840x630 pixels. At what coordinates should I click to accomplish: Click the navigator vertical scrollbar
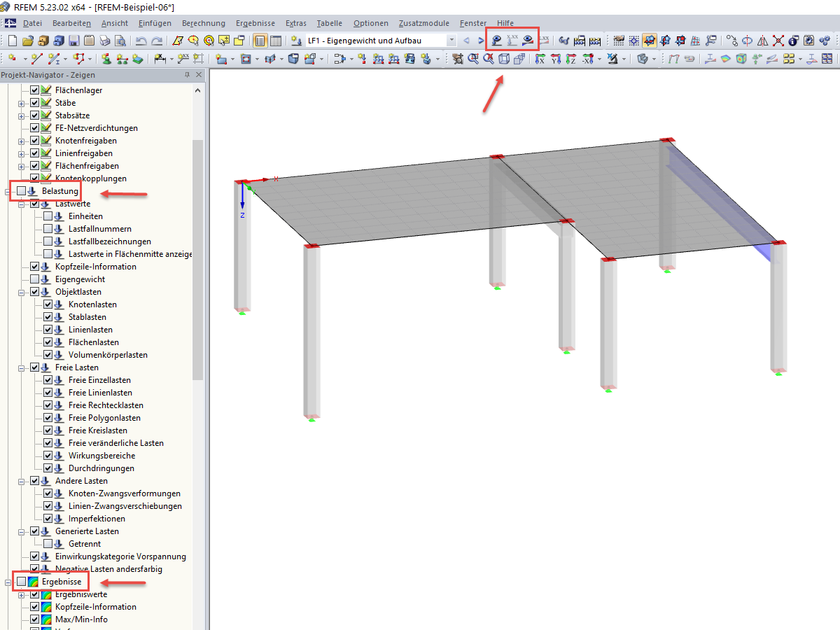198,259
